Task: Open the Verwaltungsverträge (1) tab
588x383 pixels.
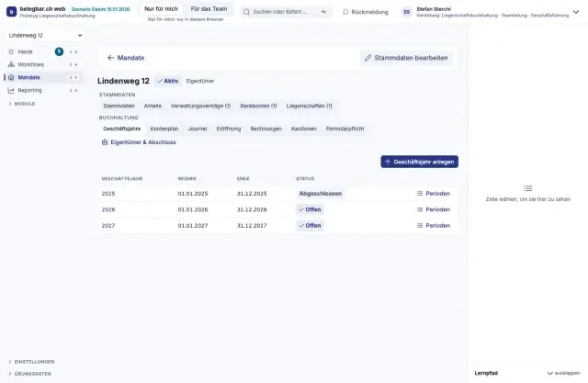Action: tap(200, 106)
